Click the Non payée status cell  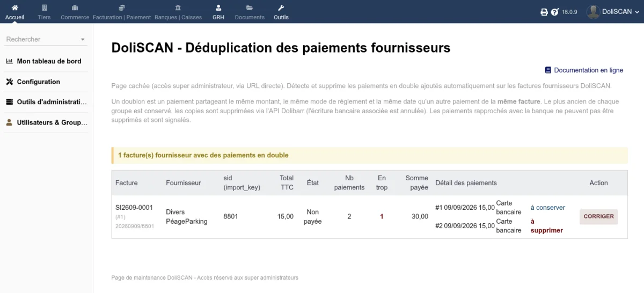(x=312, y=217)
